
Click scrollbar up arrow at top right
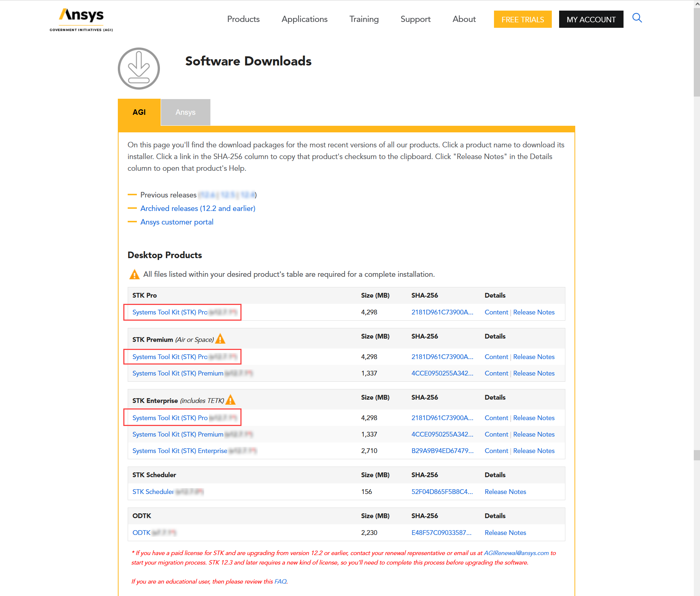tap(697, 4)
